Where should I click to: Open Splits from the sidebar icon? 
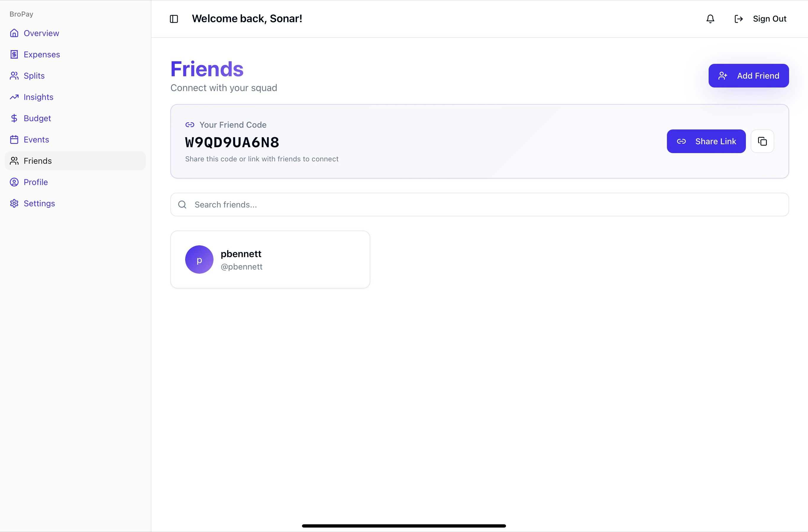[x=14, y=76]
